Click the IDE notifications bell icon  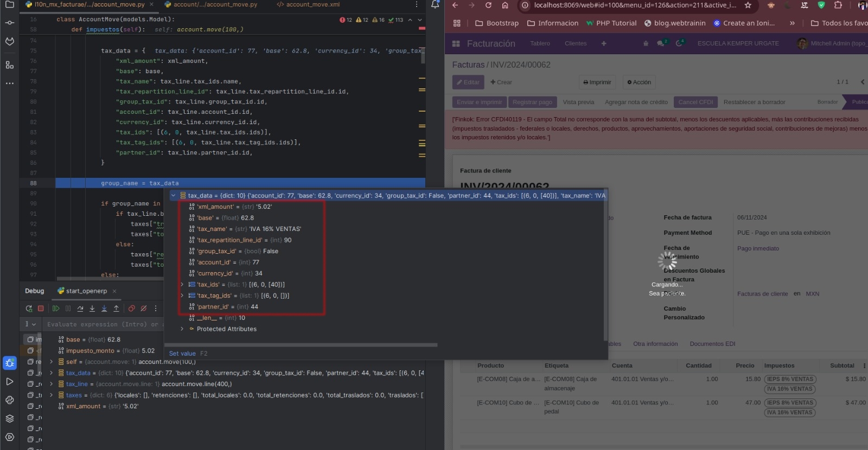pos(435,4)
